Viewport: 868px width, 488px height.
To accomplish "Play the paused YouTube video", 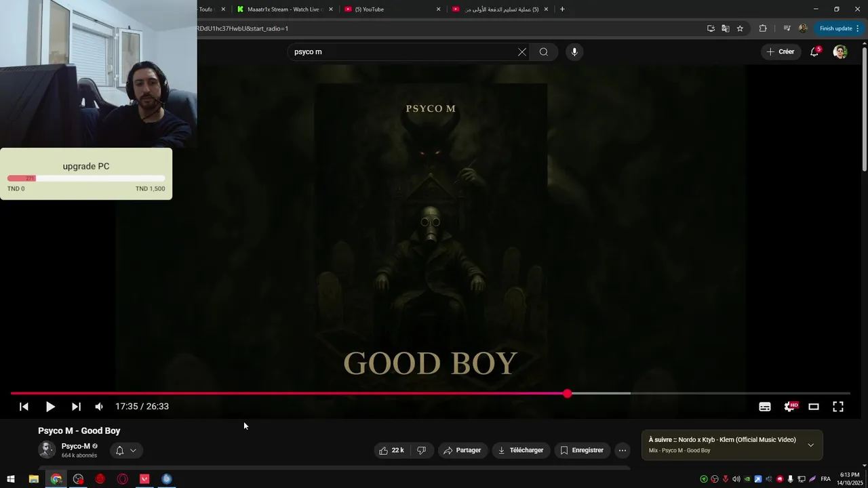I will pyautogui.click(x=50, y=407).
